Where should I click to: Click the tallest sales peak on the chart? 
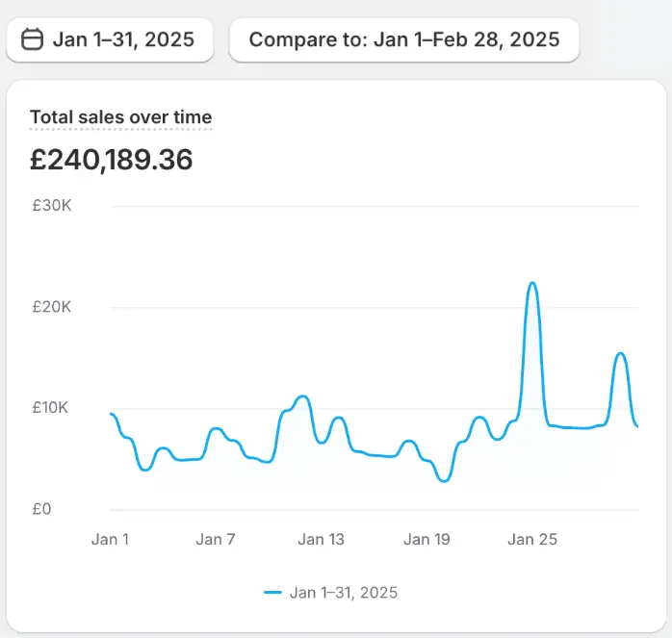(531, 283)
